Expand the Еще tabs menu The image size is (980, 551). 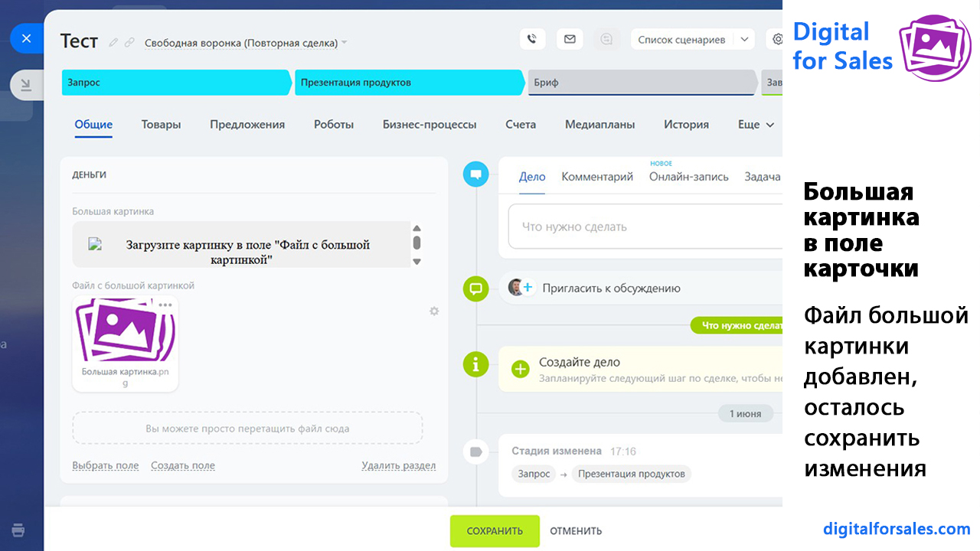point(756,125)
